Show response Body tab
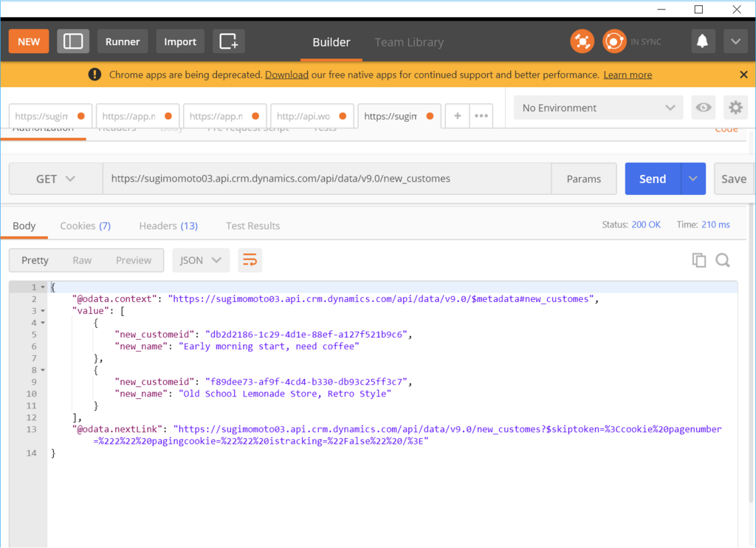Image resolution: width=756 pixels, height=548 pixels. click(x=24, y=226)
